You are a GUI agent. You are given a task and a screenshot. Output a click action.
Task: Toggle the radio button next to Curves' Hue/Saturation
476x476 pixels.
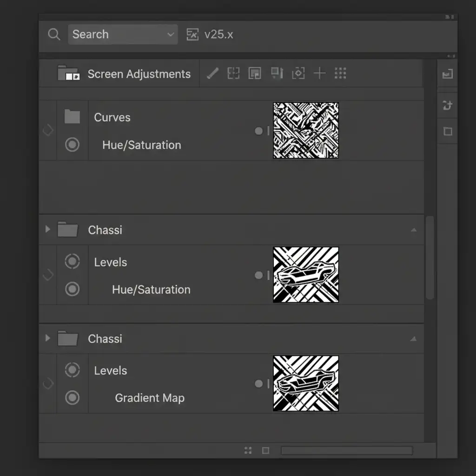(72, 145)
